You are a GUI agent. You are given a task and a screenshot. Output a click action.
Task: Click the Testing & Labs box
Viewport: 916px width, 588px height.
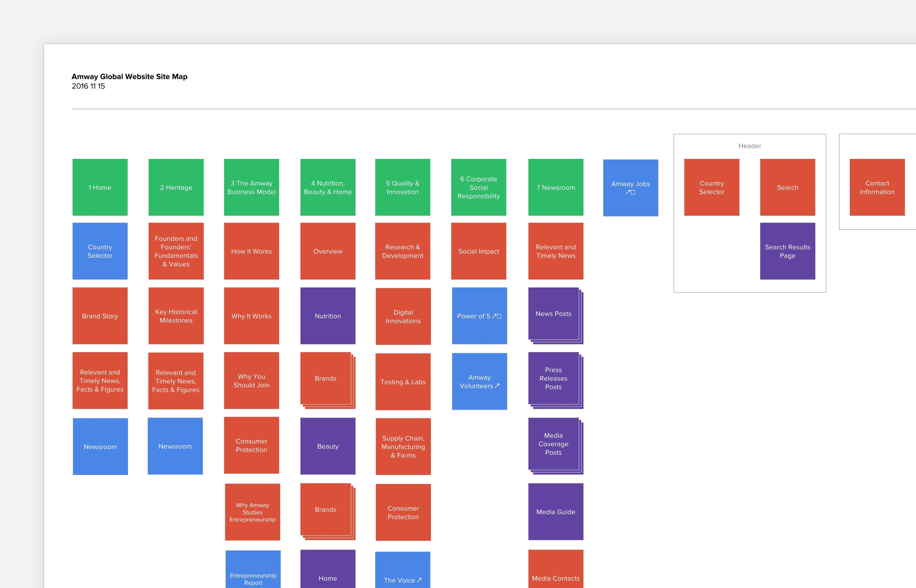(x=403, y=382)
